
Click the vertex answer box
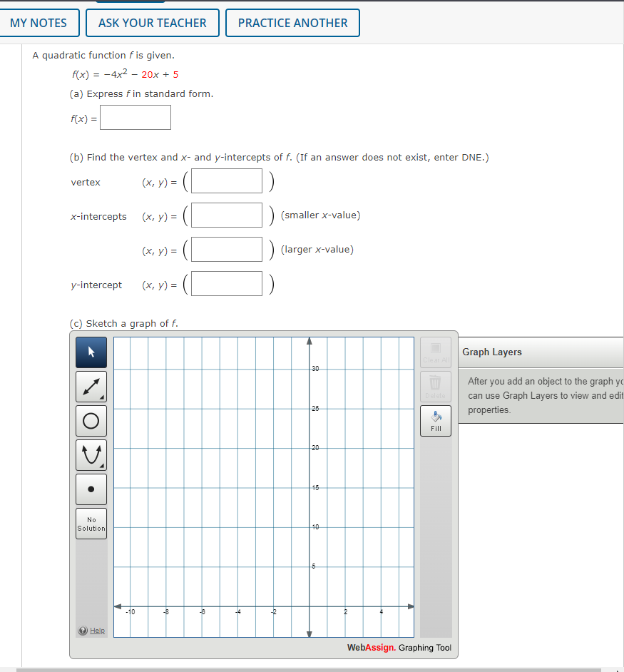pos(226,180)
